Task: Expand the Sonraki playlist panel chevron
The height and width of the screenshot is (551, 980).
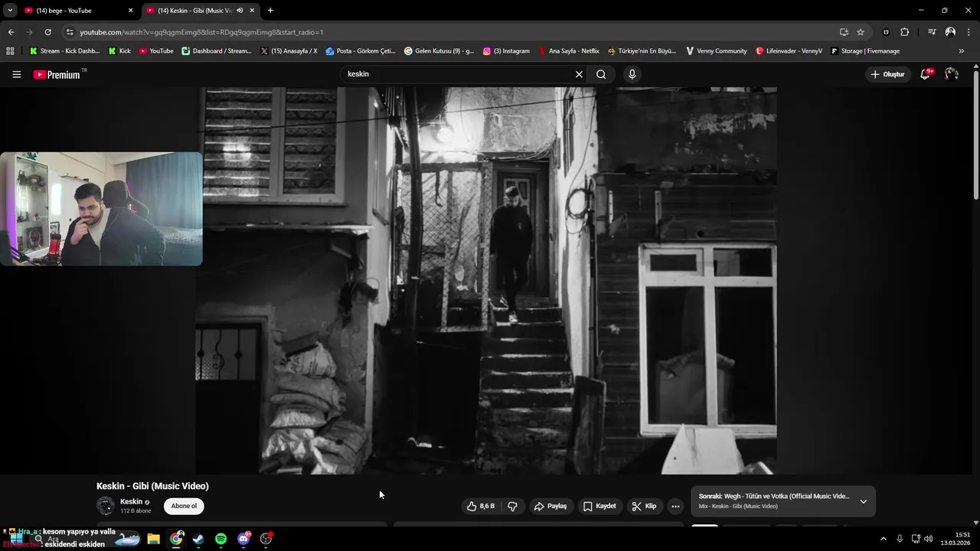Action: tap(863, 501)
